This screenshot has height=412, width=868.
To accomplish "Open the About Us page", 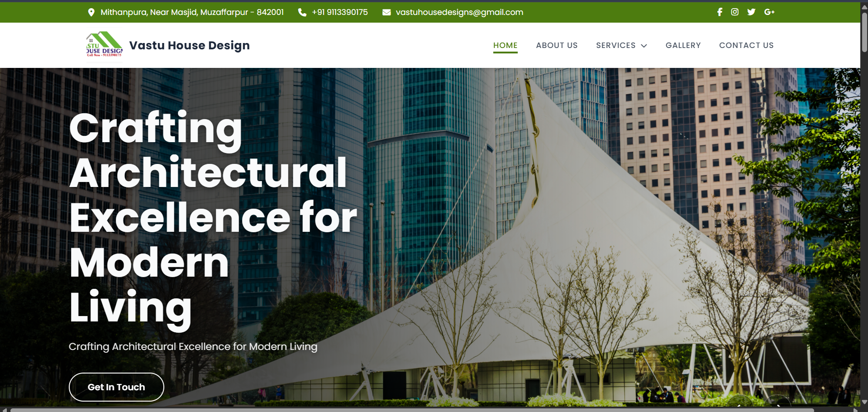I will (557, 45).
